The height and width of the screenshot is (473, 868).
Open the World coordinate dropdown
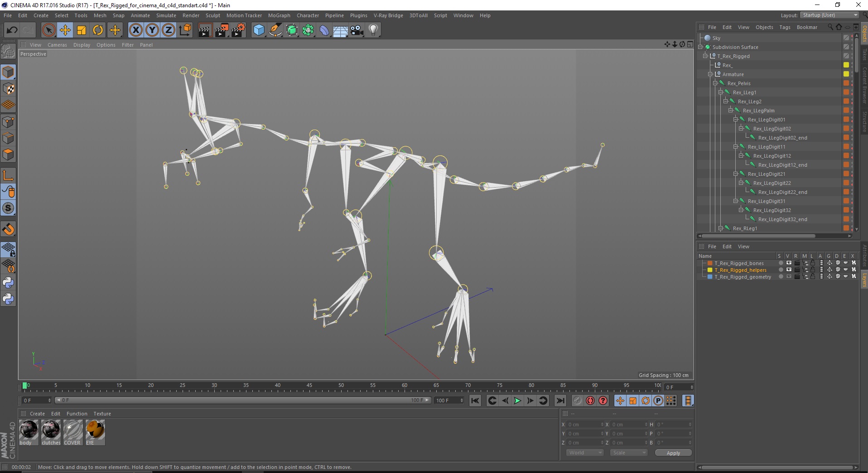point(585,453)
